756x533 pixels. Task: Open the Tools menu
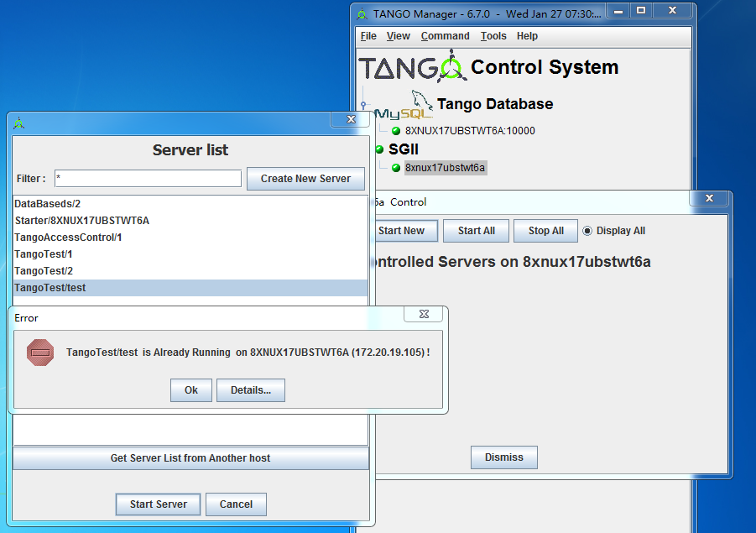(x=493, y=36)
